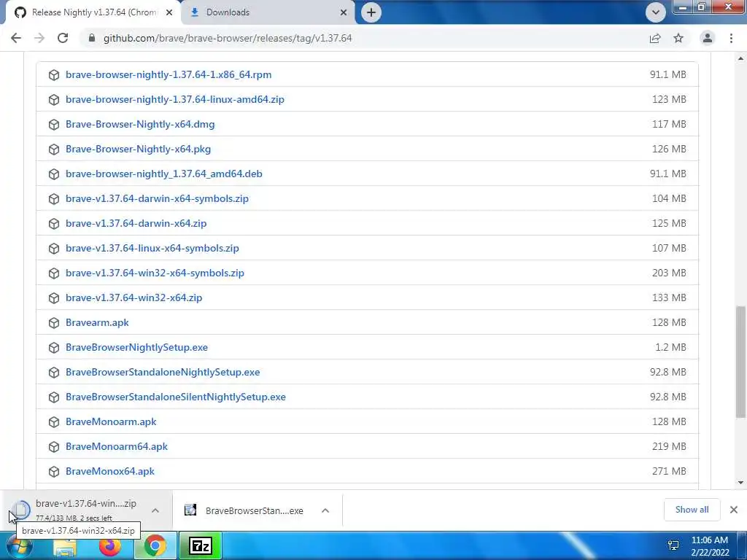Open a new tab with plus button

point(371,12)
